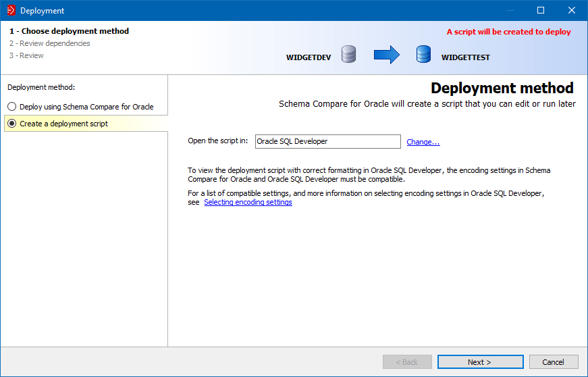Image resolution: width=588 pixels, height=377 pixels.
Task: Jump to step 2 Review dependencies
Action: [49, 43]
